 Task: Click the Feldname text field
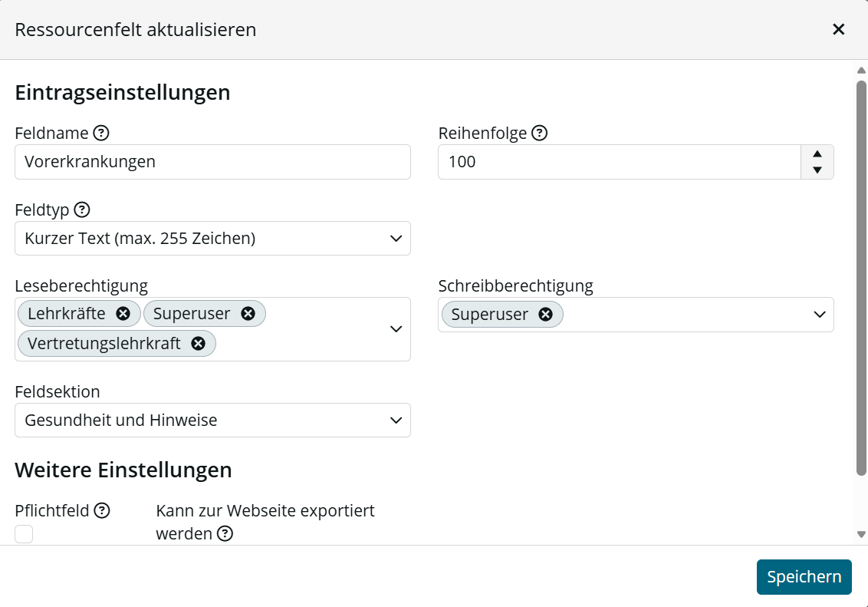pos(212,162)
